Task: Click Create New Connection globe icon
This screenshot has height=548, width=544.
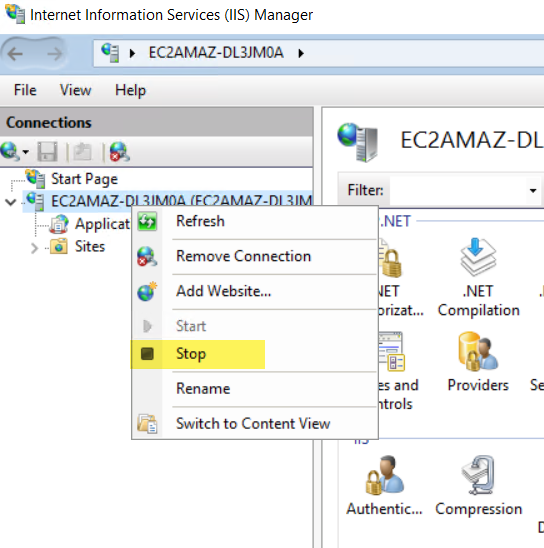Action: (x=10, y=151)
